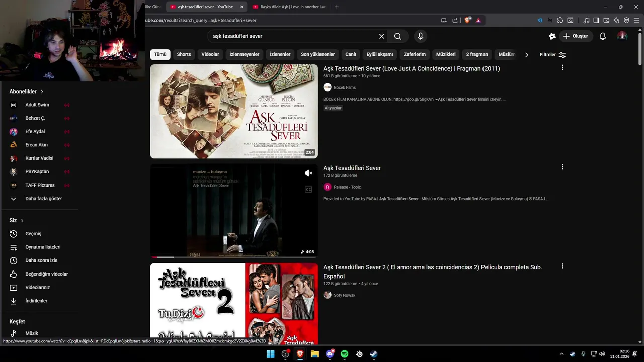The height and width of the screenshot is (362, 644).
Task: Open Brave Wallet icon
Action: click(606, 20)
